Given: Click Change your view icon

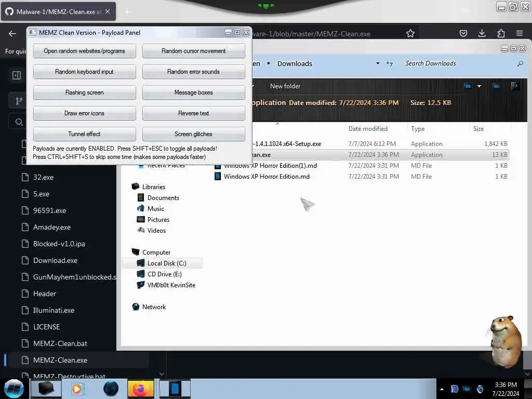Looking at the screenshot, I should tap(468, 86).
